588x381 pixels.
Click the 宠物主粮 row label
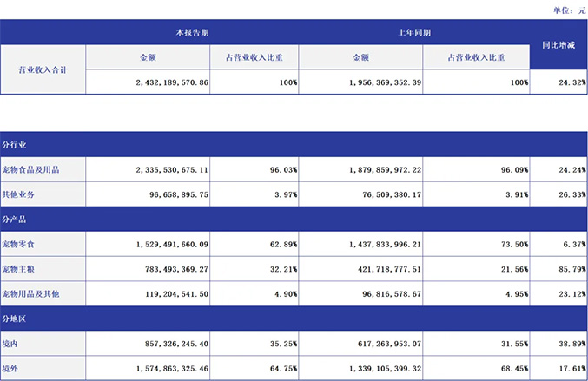click(x=43, y=270)
